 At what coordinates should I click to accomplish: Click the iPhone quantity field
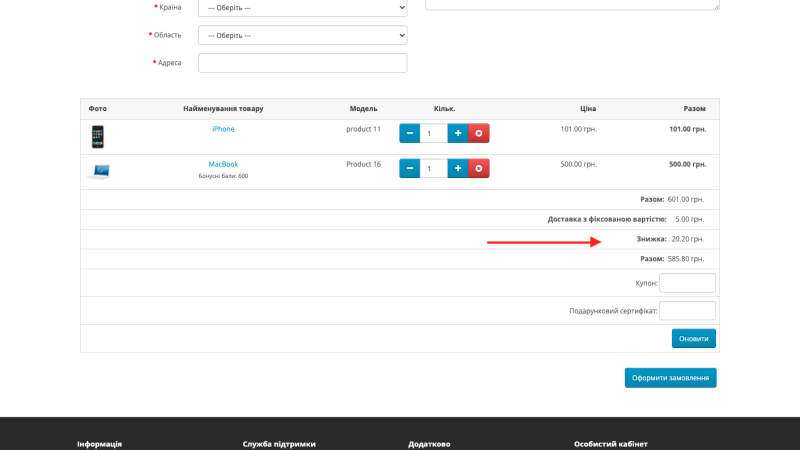[x=433, y=133]
